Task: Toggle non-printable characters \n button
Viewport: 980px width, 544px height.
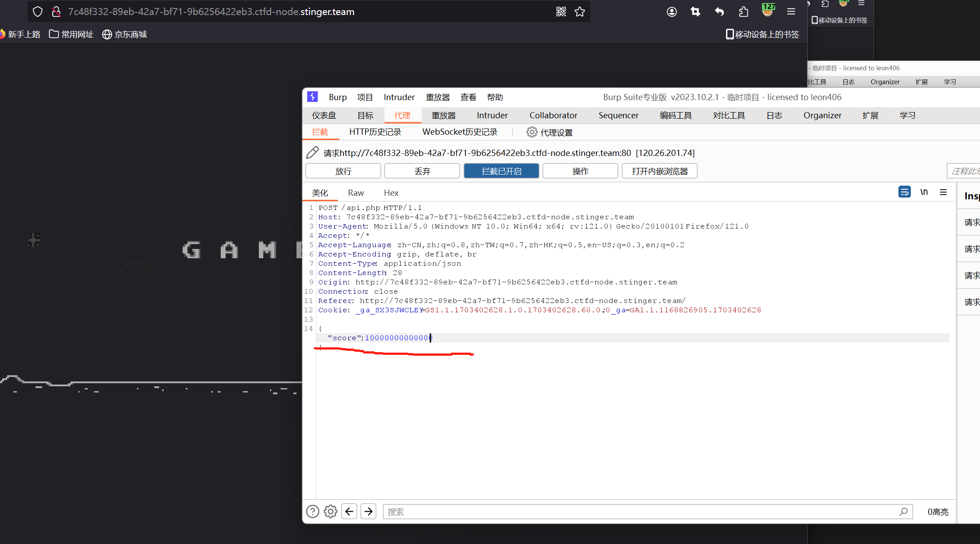Action: (x=924, y=192)
